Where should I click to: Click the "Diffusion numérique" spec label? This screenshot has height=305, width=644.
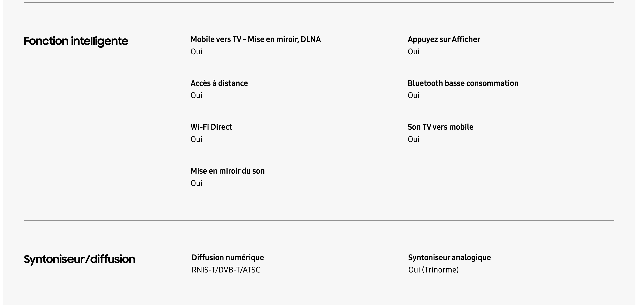228,258
